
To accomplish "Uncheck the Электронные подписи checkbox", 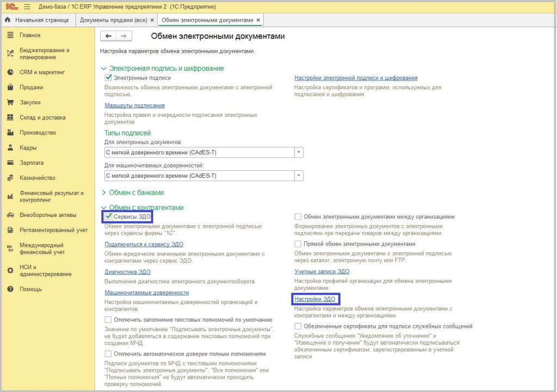I will (108, 78).
